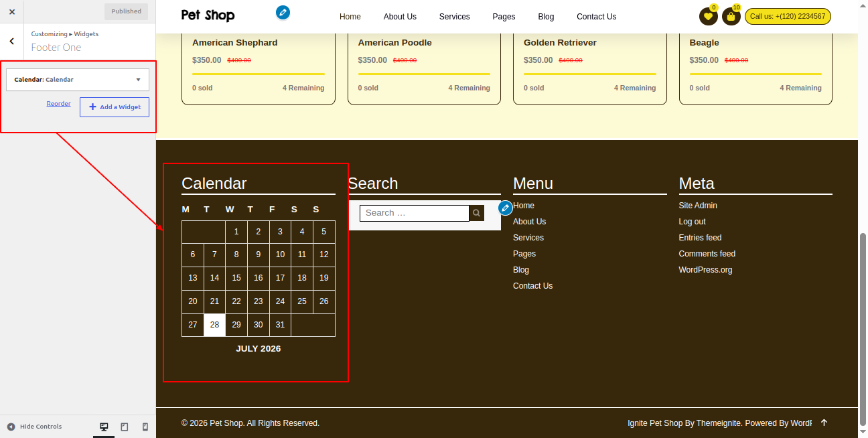Close the Customizer with the X icon
Viewport: 868px width, 438px height.
(x=12, y=11)
